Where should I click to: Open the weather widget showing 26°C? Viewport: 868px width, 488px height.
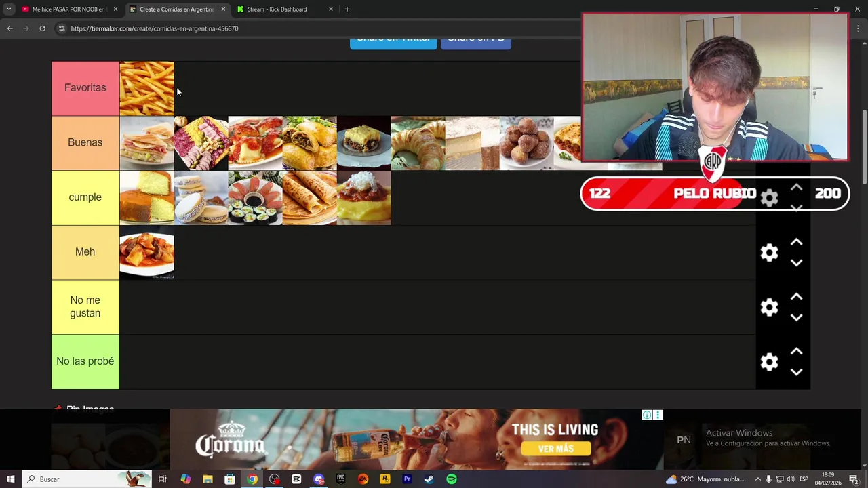[705, 479]
